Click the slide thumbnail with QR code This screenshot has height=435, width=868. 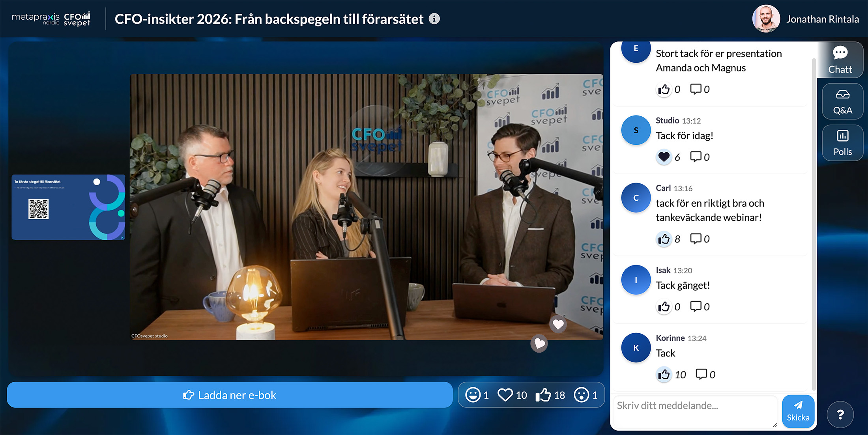68,207
